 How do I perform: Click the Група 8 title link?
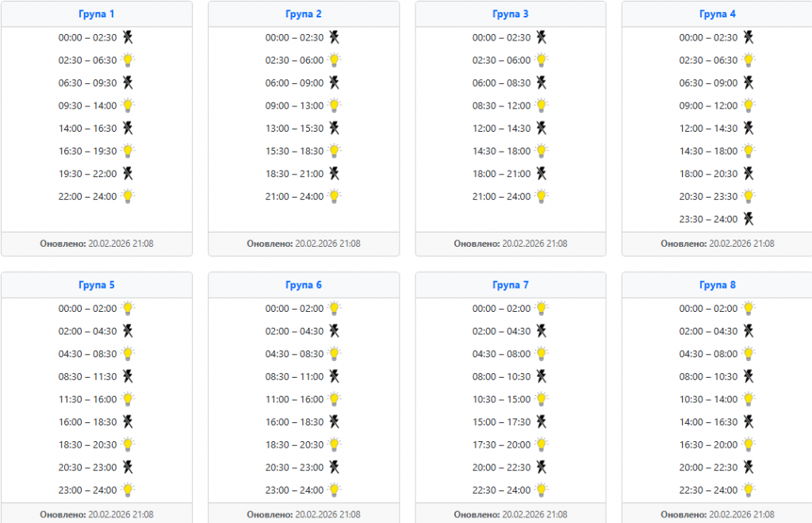pos(717,285)
